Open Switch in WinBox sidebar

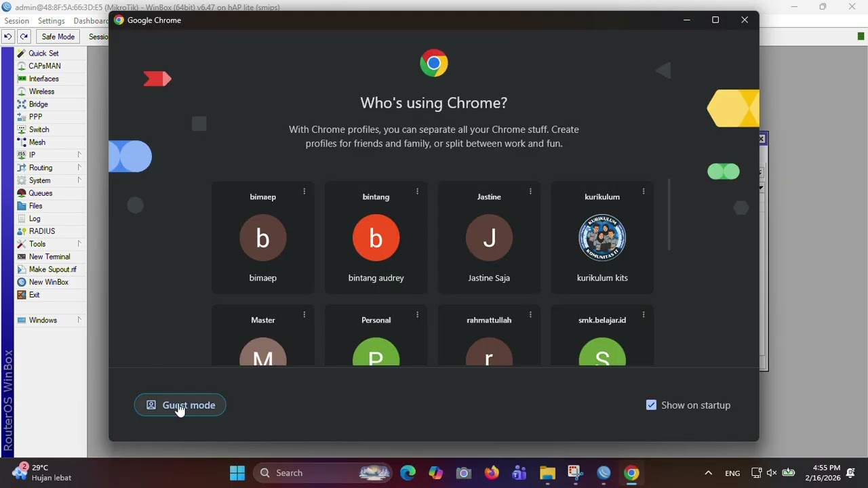click(x=39, y=129)
